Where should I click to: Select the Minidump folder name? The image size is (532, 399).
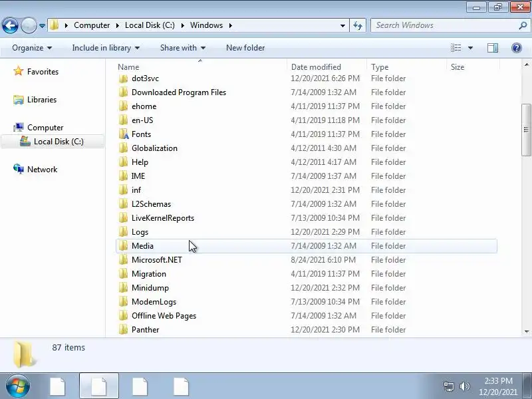pos(150,288)
